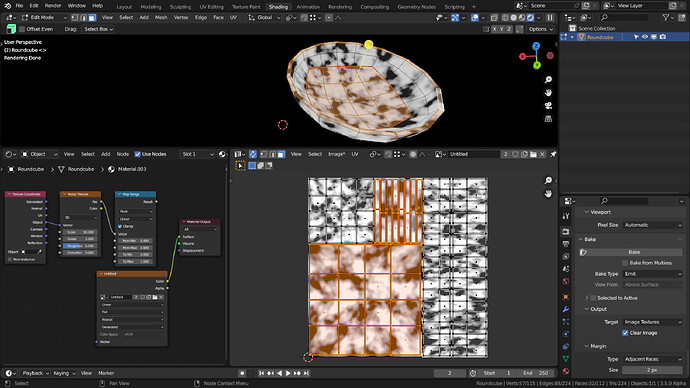Open the viewport Options dropdown
The image size is (690, 388).
coord(540,29)
